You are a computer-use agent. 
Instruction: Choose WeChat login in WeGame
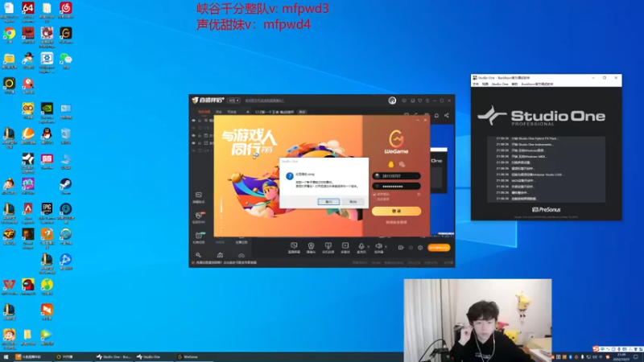402,164
